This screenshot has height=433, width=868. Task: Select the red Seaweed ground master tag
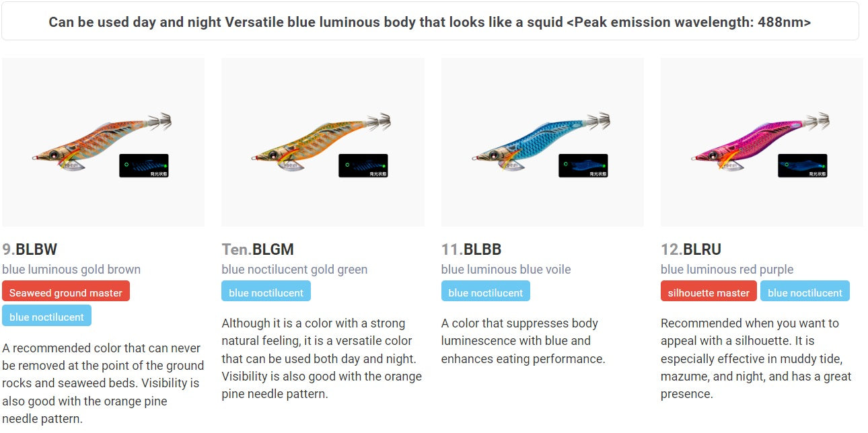[66, 292]
